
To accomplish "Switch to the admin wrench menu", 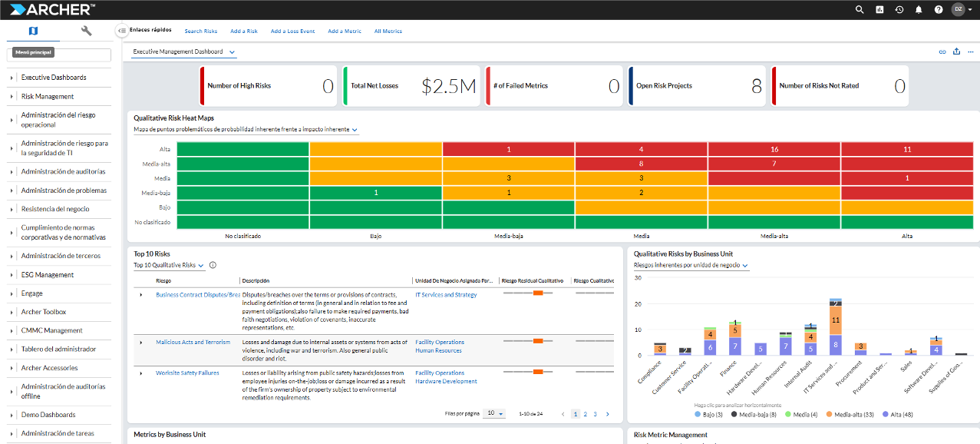I will 86,31.
